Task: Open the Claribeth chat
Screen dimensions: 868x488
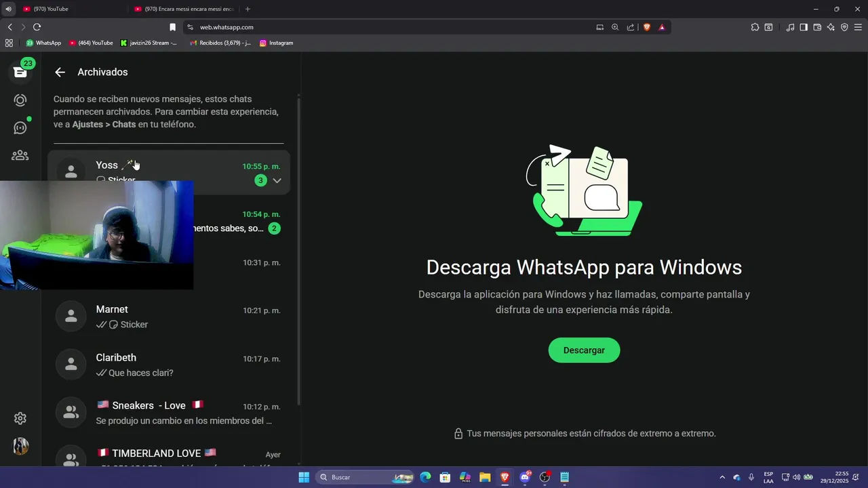Action: (169, 365)
